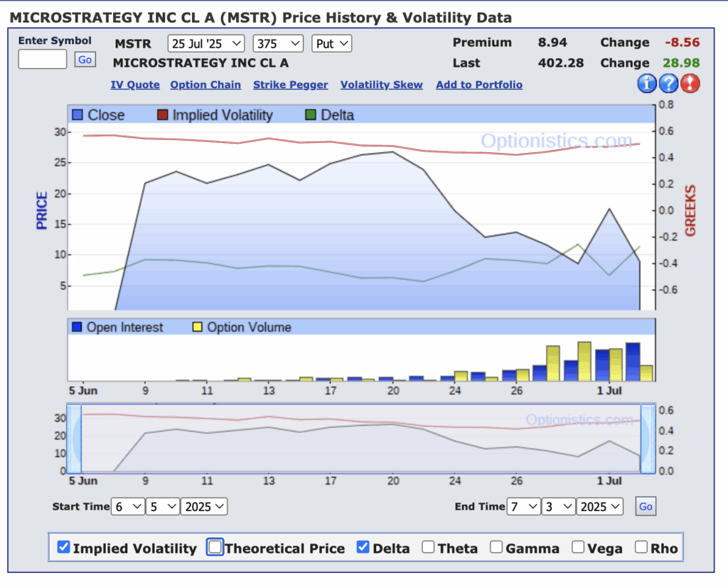Click the Implied Volatility legend red swatch
The image size is (728, 587).
click(163, 114)
